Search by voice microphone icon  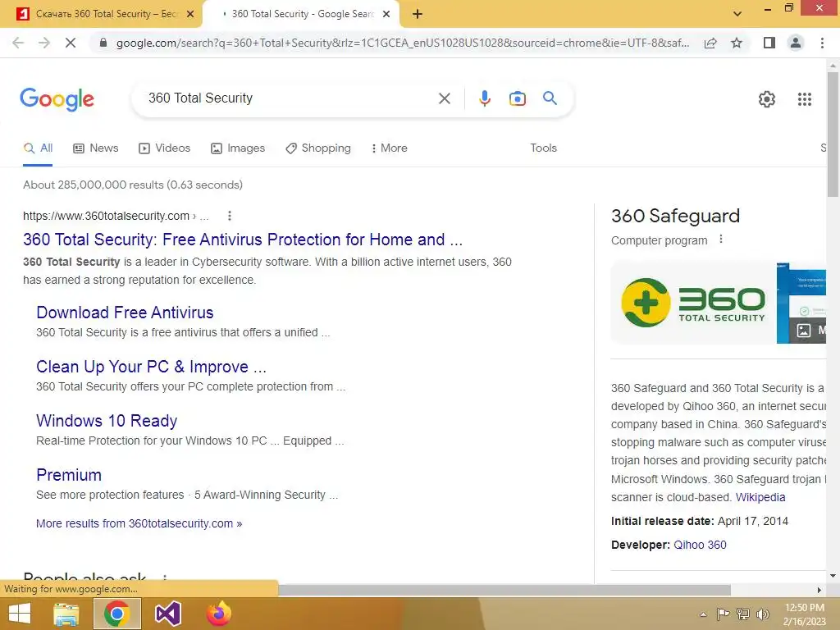pyautogui.click(x=484, y=98)
